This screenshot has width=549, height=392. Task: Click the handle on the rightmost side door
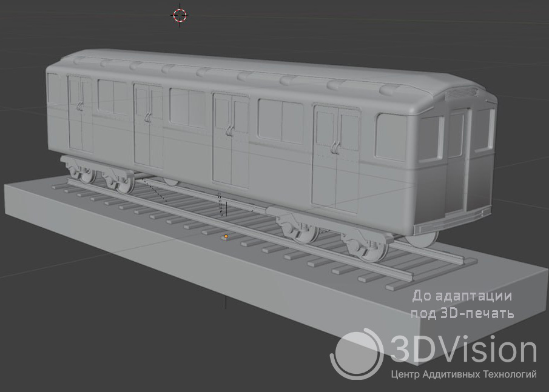[x=334, y=145]
